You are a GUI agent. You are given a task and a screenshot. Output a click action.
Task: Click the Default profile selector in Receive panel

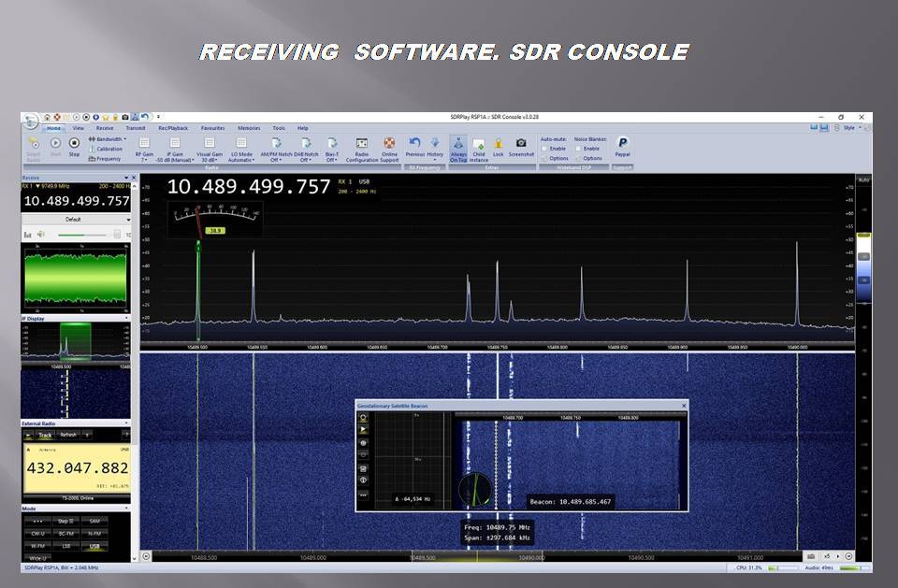(x=76, y=220)
